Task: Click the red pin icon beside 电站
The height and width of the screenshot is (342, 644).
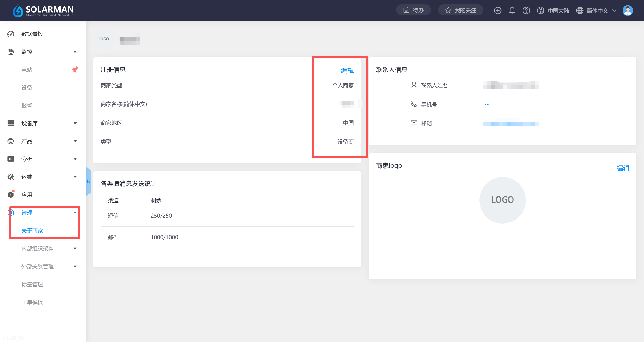Action: tap(75, 70)
